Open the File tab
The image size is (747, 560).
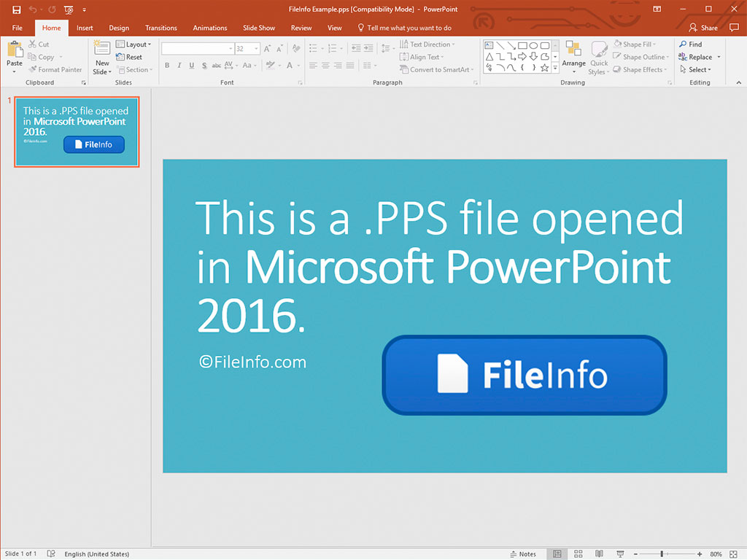coord(18,28)
